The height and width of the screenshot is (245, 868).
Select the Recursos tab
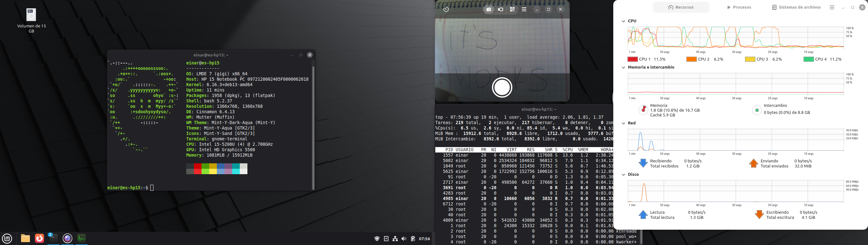click(681, 7)
